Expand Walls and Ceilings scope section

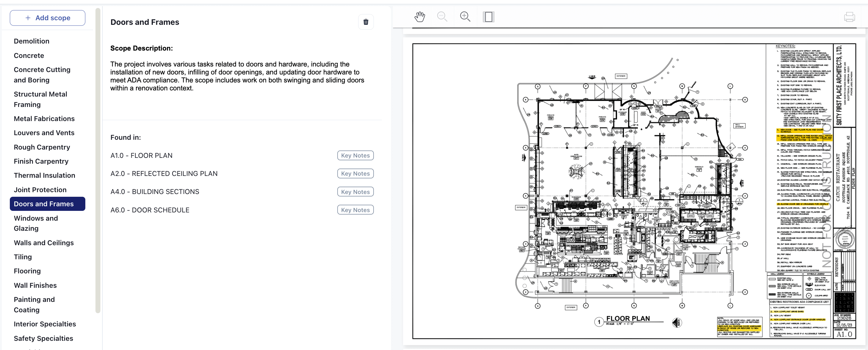click(44, 242)
